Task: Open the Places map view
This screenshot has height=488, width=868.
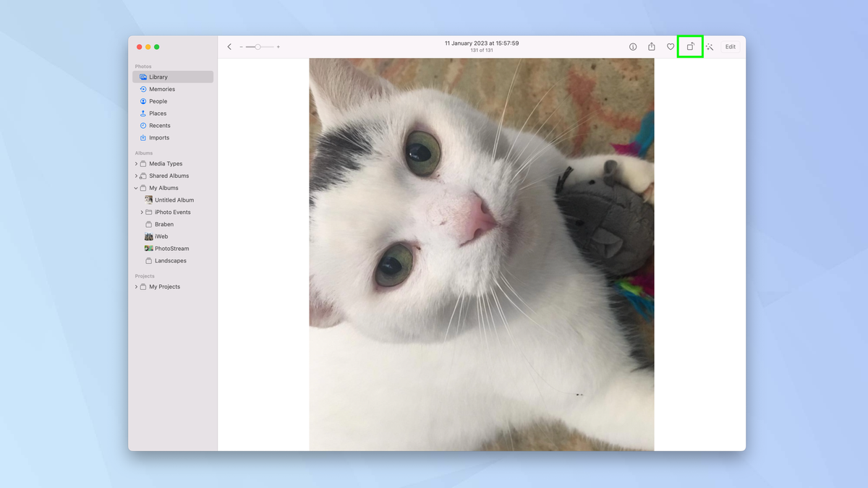Action: [156, 113]
